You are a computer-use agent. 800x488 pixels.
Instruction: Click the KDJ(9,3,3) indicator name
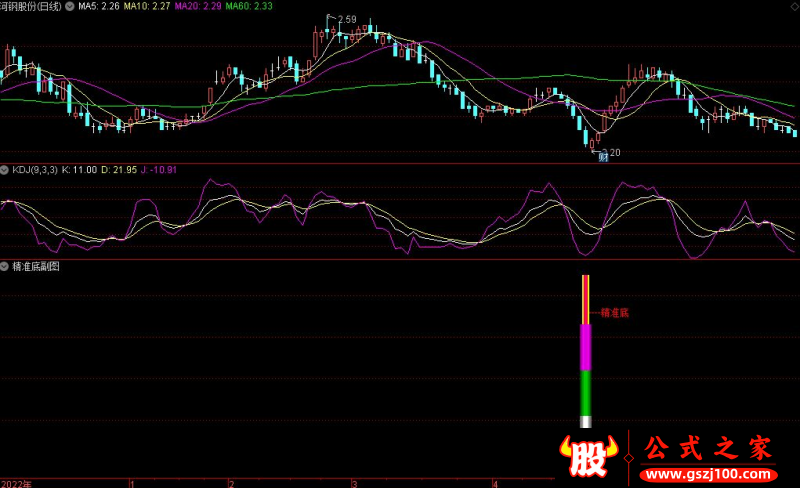(35, 169)
